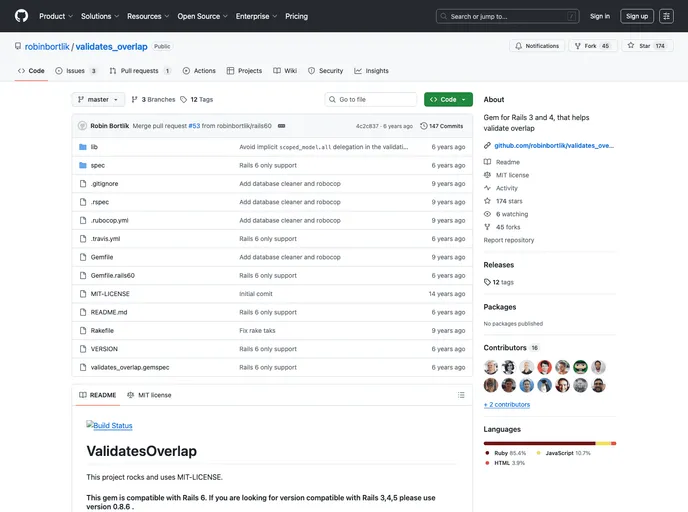Image resolution: width=688 pixels, height=512 pixels.
Task: Switch to the Security tab
Action: [x=326, y=71]
